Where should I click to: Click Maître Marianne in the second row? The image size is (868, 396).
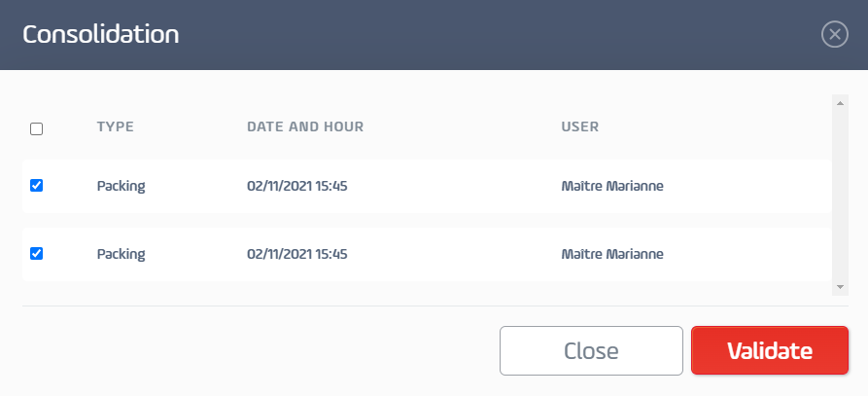(x=612, y=254)
